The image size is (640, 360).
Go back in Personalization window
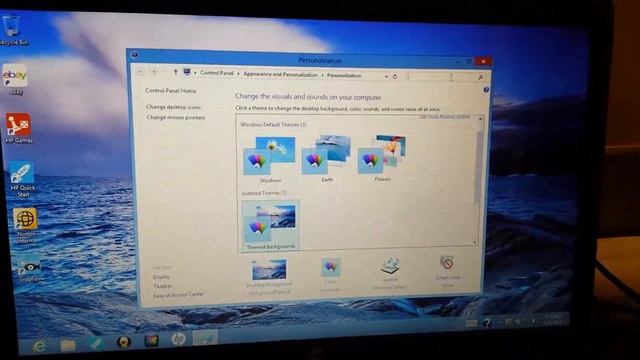(x=140, y=71)
